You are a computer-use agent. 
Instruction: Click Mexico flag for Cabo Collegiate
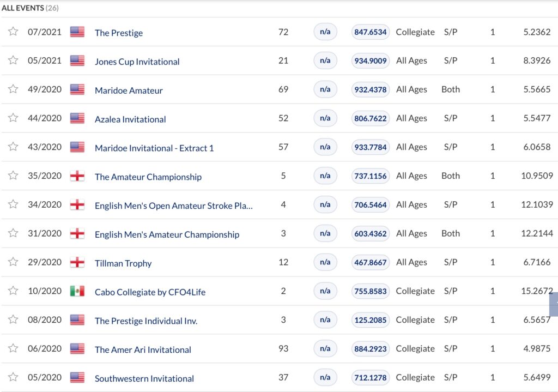[x=77, y=291]
